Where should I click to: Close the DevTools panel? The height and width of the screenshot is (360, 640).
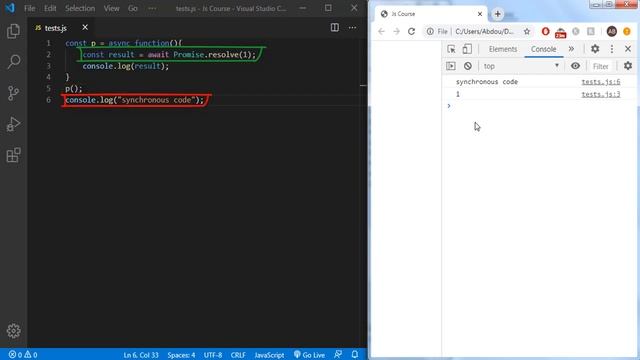pos(628,49)
